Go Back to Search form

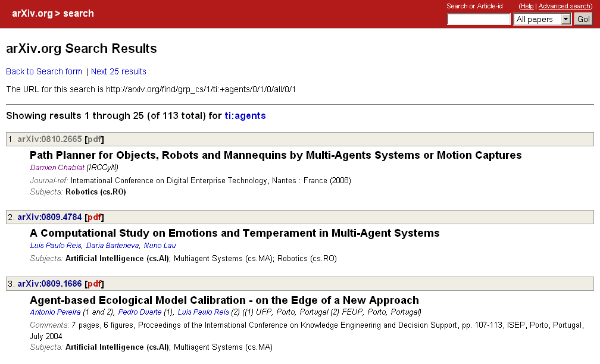pos(43,71)
